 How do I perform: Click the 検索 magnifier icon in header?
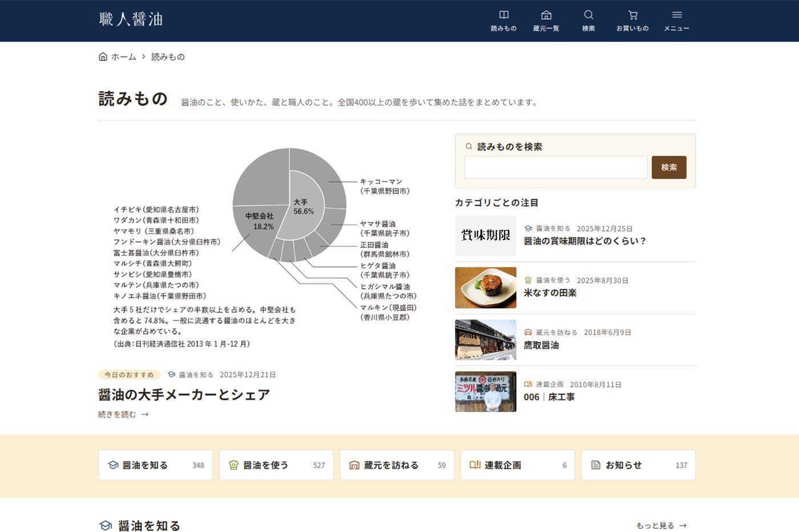[588, 15]
